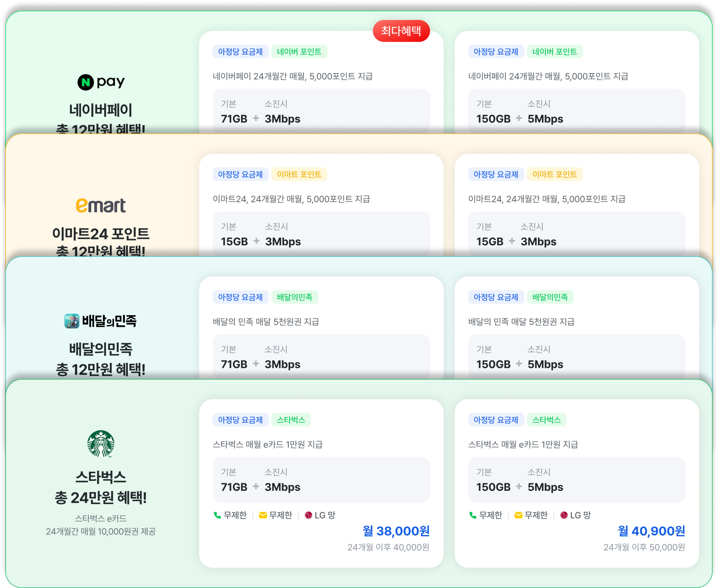The height and width of the screenshot is (588, 718).
Task: Click phone icon in 38,000원 plan card
Action: pos(217,515)
